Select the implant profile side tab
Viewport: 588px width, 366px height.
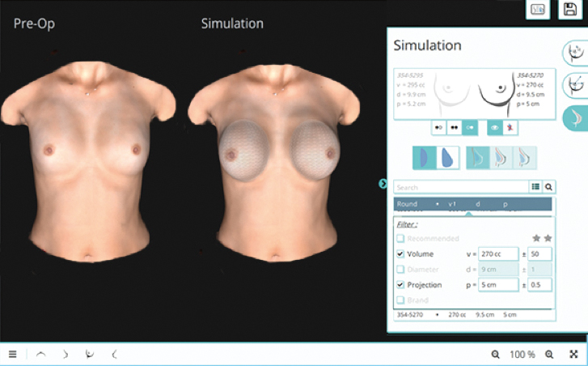click(x=575, y=117)
